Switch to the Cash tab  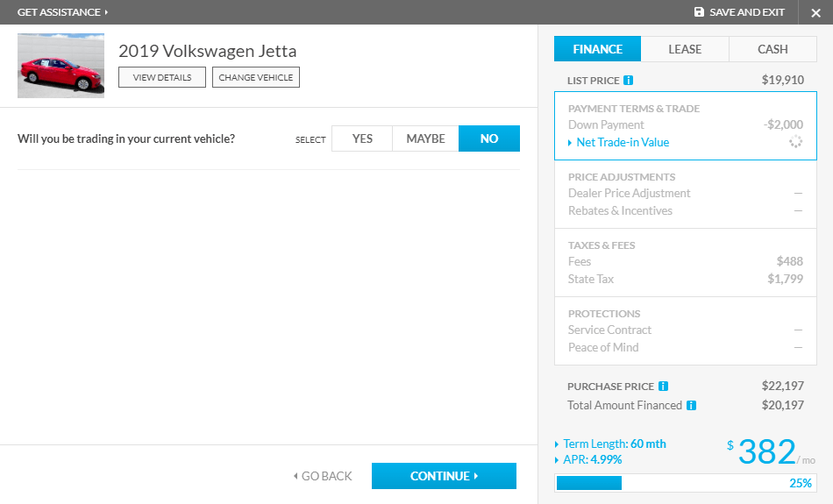click(x=772, y=49)
